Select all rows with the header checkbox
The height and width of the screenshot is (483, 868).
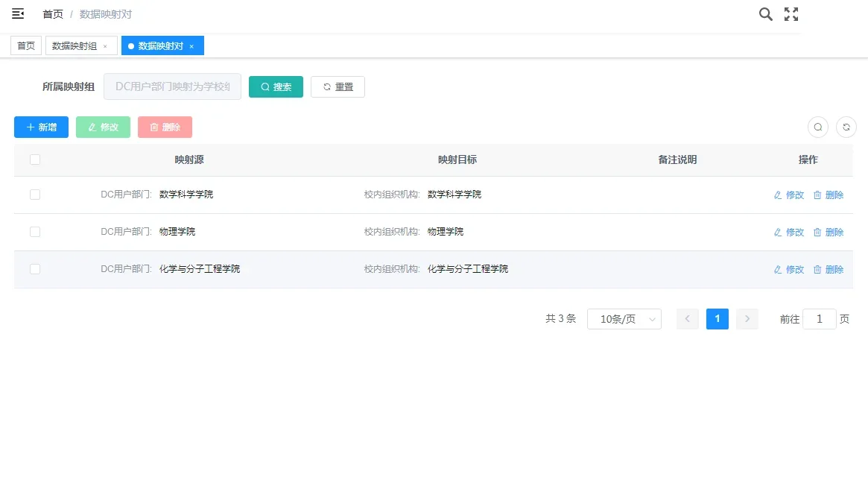(x=35, y=160)
